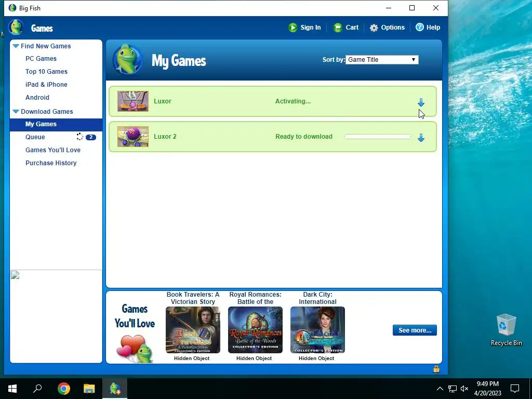Click the taskbar clock showing 9:49 PM
Viewport: 532px width, 399px height.
[x=487, y=389]
